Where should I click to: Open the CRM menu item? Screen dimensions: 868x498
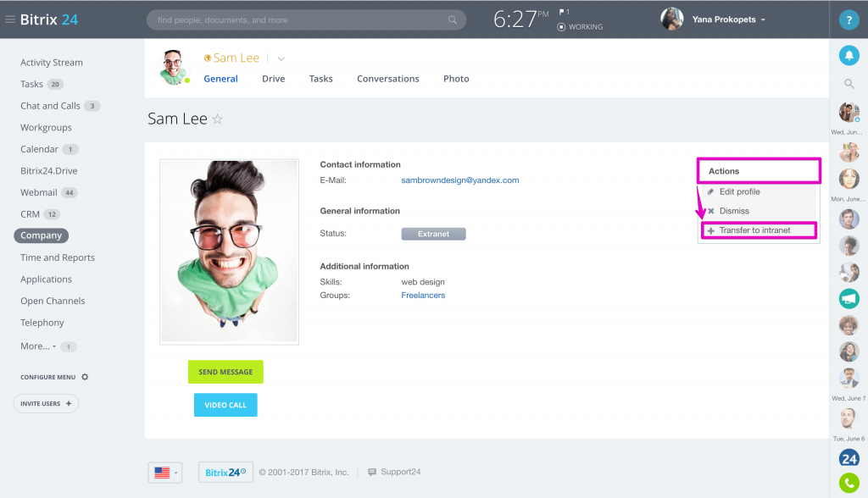click(x=30, y=214)
